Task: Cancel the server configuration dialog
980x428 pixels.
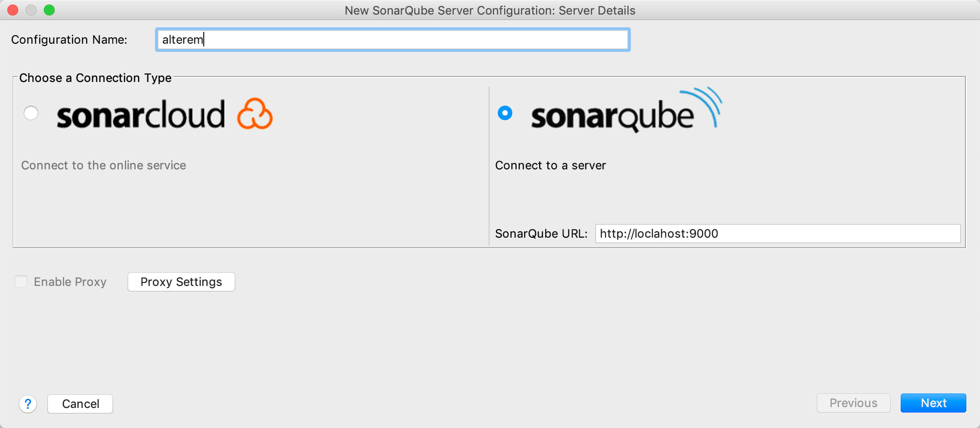Action: point(80,404)
